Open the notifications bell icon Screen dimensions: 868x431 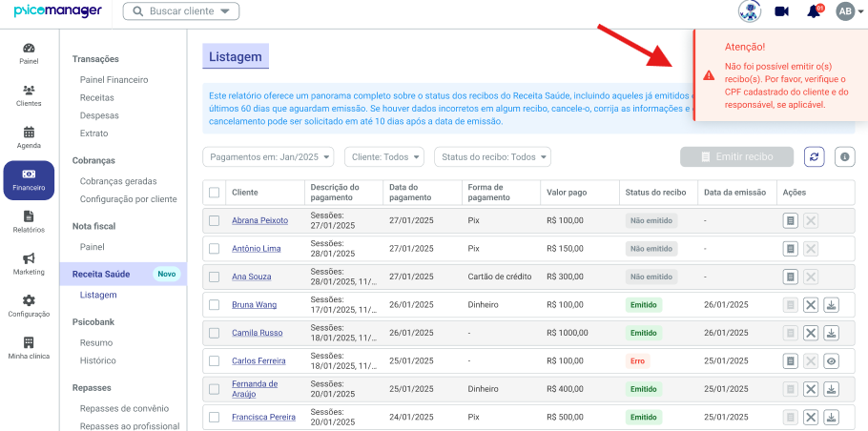coord(814,11)
